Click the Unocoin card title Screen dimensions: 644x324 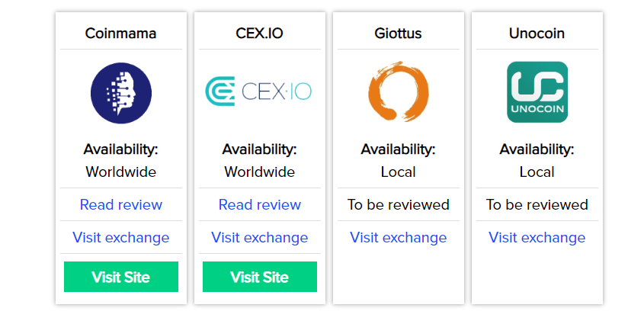click(537, 34)
